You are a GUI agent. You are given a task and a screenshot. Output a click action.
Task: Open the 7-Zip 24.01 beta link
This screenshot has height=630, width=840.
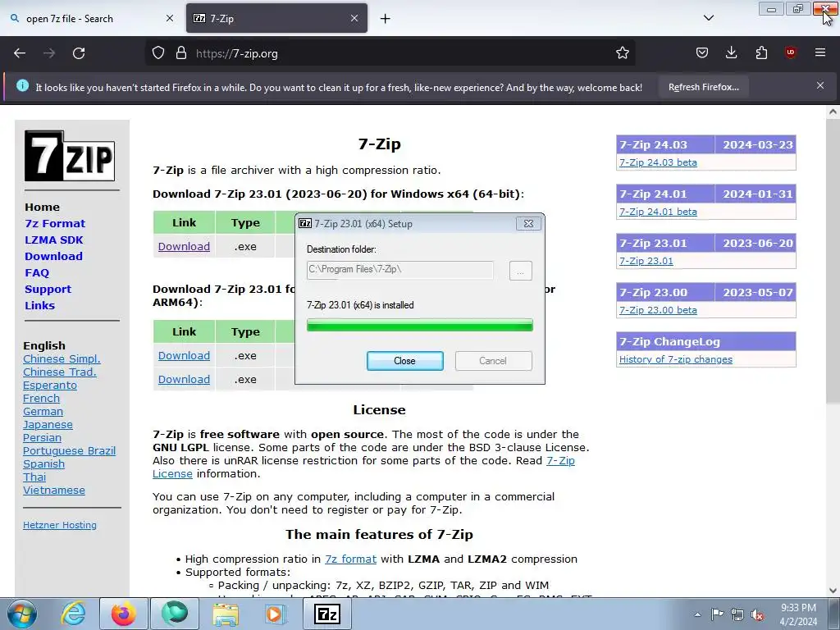(658, 212)
